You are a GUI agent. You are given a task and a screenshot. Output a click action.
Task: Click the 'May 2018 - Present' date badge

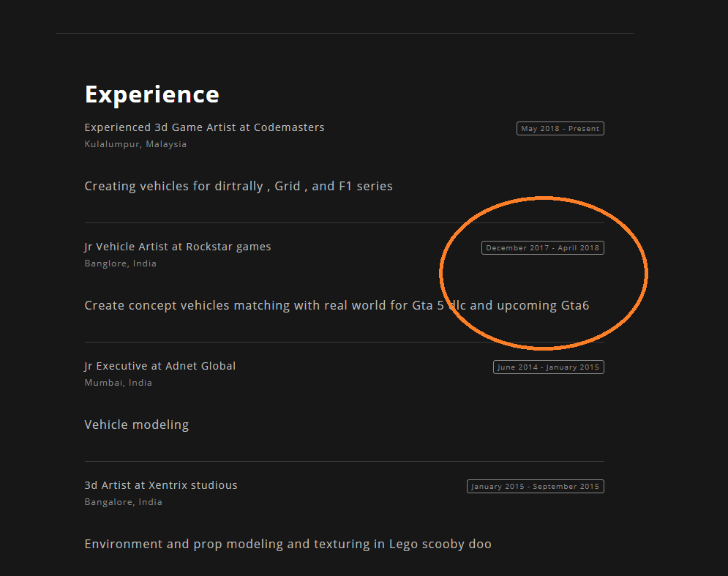pos(560,129)
